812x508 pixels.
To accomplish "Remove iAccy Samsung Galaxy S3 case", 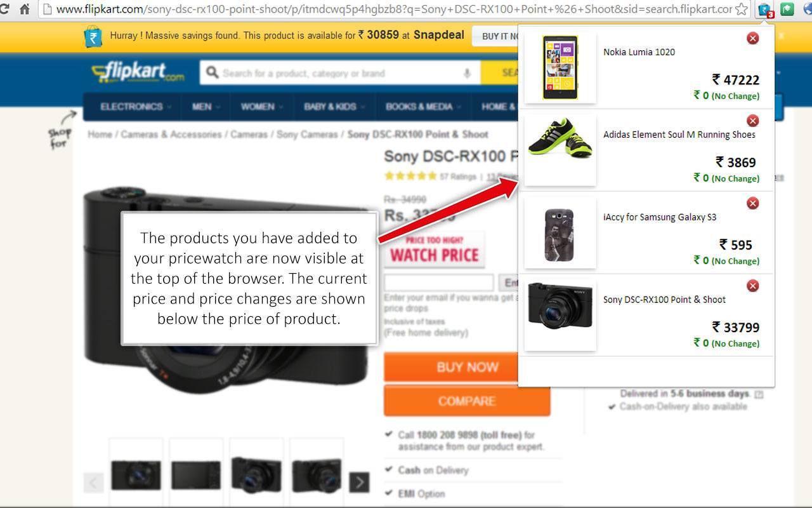I will pos(752,203).
